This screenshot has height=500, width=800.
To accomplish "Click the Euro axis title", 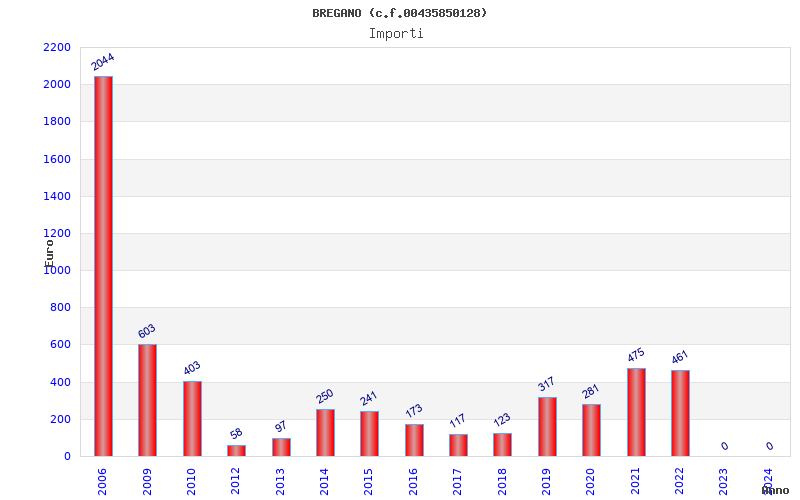I will click(x=49, y=253).
